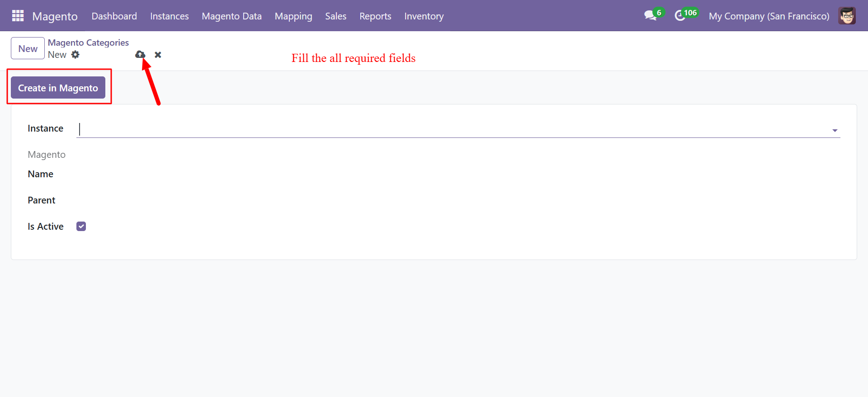Open the Reports menu
This screenshot has width=868, height=397.
375,16
